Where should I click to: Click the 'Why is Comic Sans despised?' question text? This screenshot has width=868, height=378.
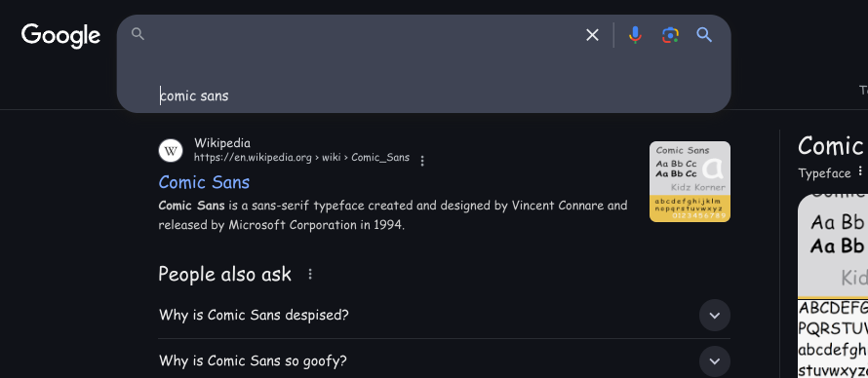coord(254,315)
